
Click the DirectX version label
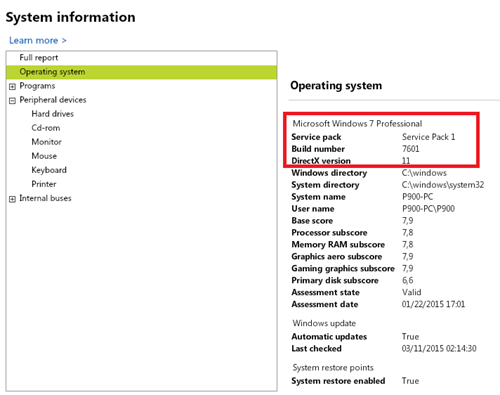tap(321, 161)
